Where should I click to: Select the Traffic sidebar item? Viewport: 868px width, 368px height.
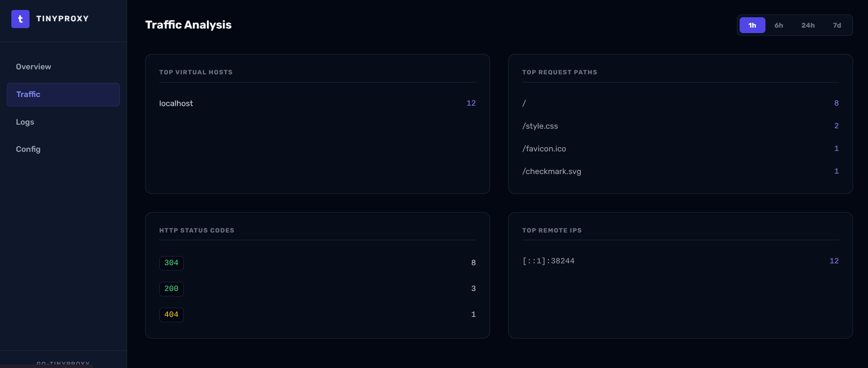(63, 94)
